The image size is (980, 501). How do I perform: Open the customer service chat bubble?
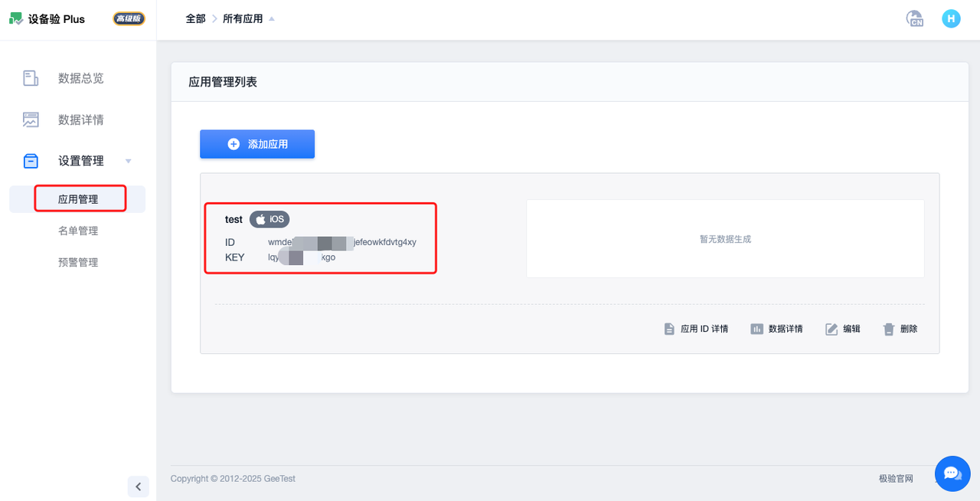(x=952, y=473)
